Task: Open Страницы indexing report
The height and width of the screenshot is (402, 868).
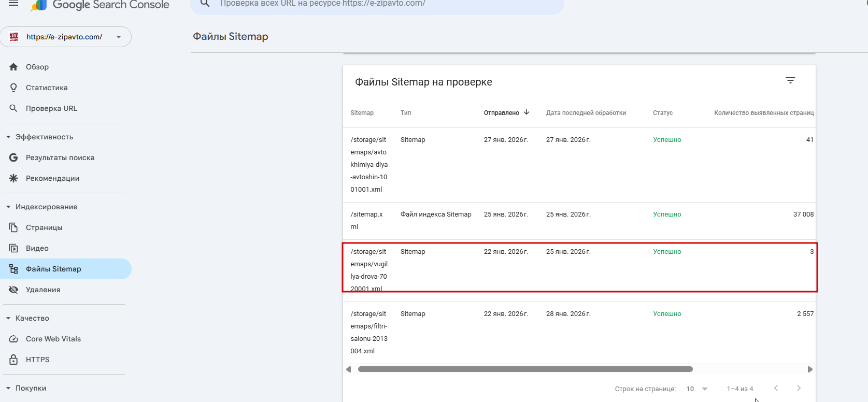Action: (x=44, y=227)
